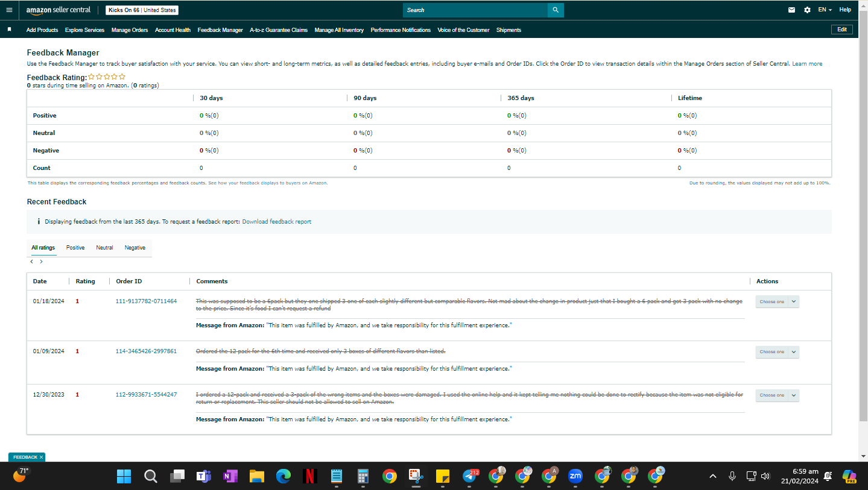Open network and volume quick settings

click(x=758, y=476)
